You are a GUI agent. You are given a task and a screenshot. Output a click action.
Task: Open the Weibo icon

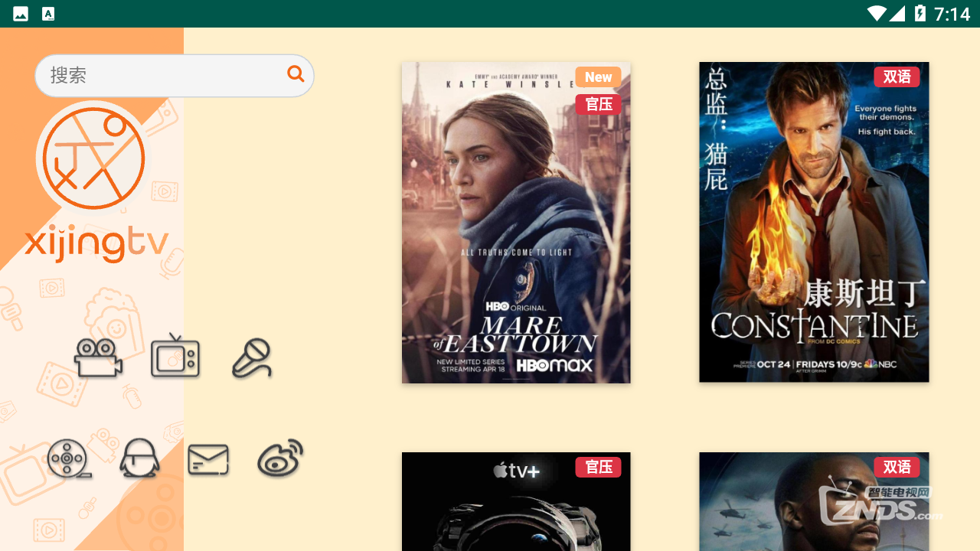(280, 458)
